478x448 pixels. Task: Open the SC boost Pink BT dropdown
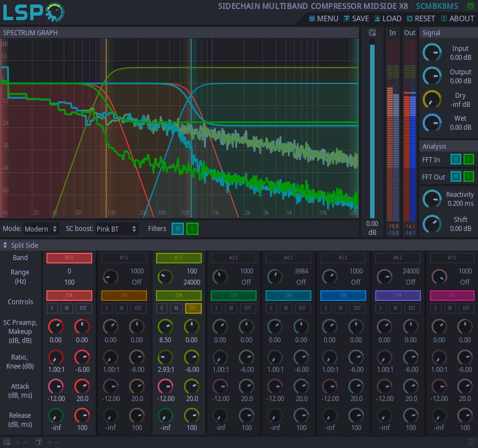(x=117, y=229)
